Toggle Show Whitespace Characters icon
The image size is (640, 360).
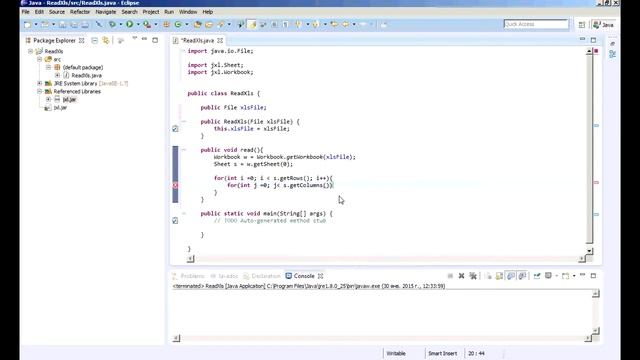[x=285, y=24]
